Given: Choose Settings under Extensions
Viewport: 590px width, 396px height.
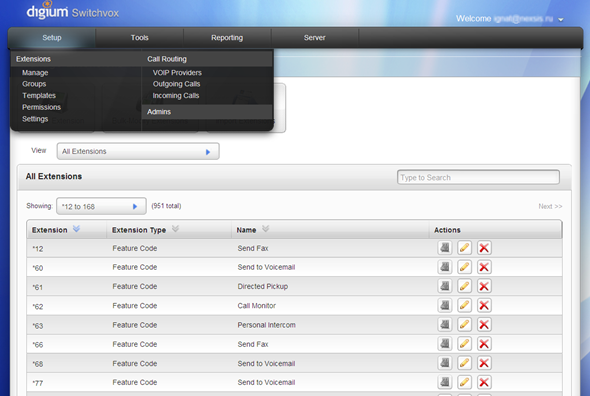Looking at the screenshot, I should click(35, 119).
